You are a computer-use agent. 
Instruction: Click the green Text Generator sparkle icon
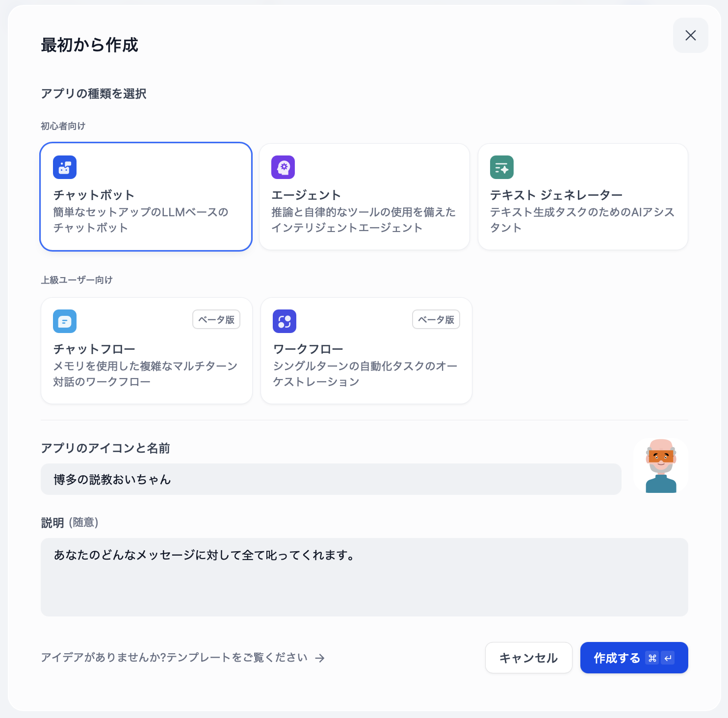click(x=502, y=167)
